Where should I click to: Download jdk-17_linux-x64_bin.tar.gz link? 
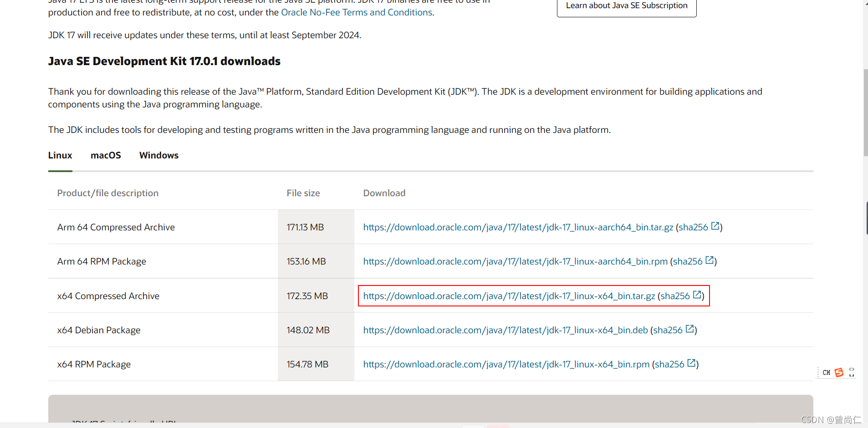pos(509,296)
